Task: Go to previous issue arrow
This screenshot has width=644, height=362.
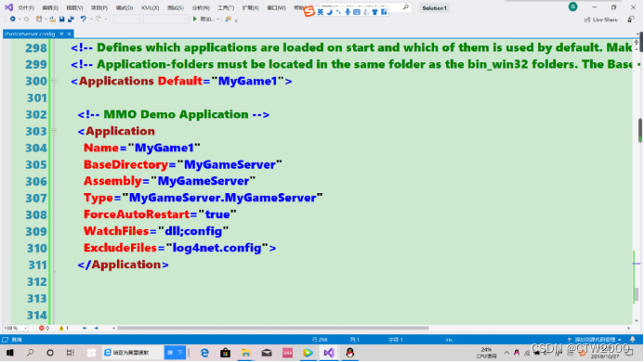Action: coord(85,328)
